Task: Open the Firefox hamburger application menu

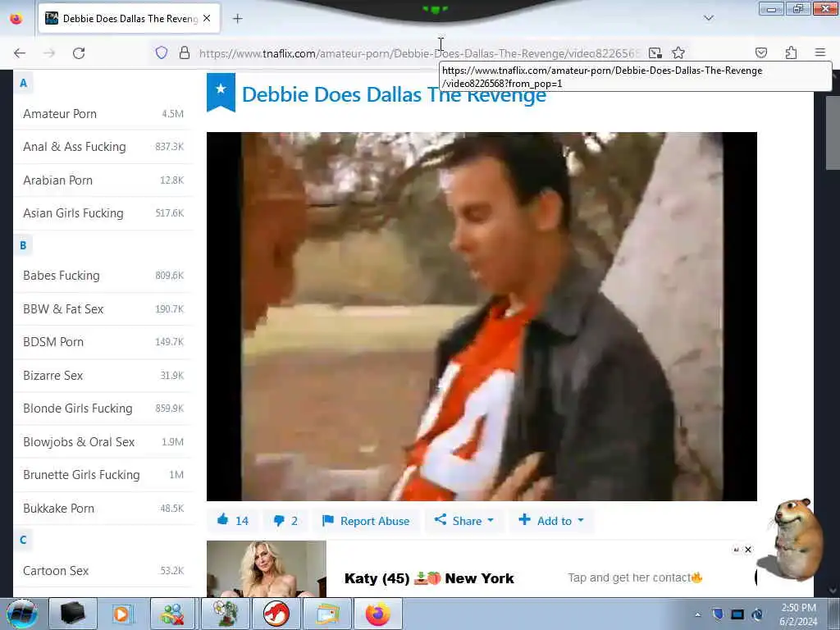Action: click(820, 52)
